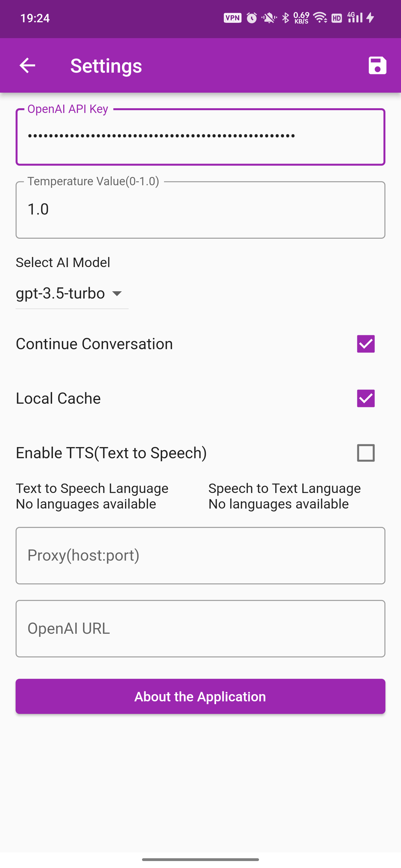Click the About the Application button

click(x=200, y=697)
